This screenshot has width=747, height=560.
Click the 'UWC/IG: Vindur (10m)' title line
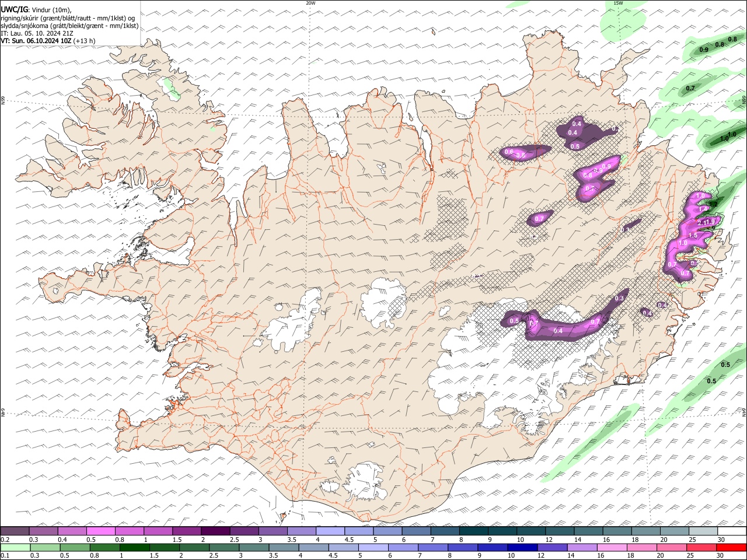36,9
